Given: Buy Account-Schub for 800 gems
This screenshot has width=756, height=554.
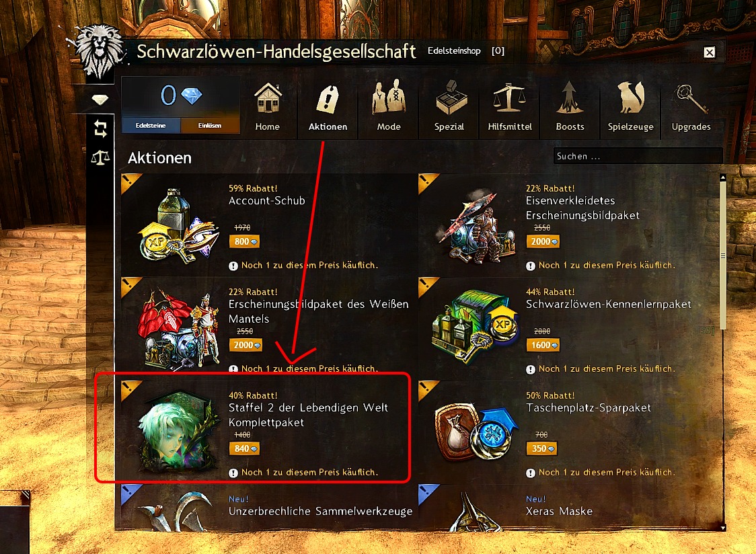Looking at the screenshot, I should [x=244, y=241].
